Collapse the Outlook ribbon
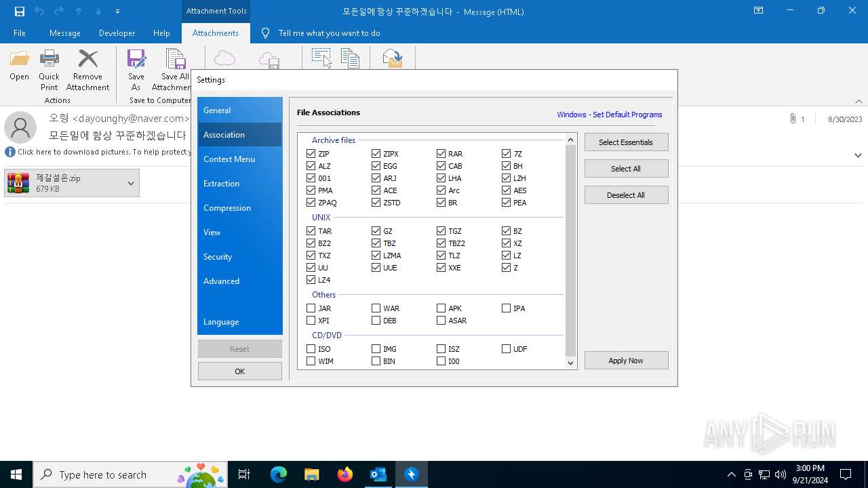868x488 pixels. click(859, 101)
